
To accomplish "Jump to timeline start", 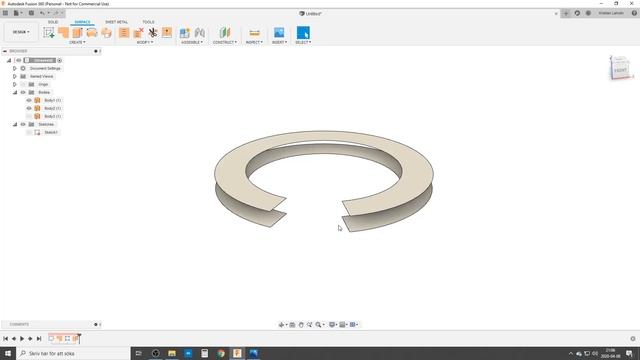I will pyautogui.click(x=5, y=338).
